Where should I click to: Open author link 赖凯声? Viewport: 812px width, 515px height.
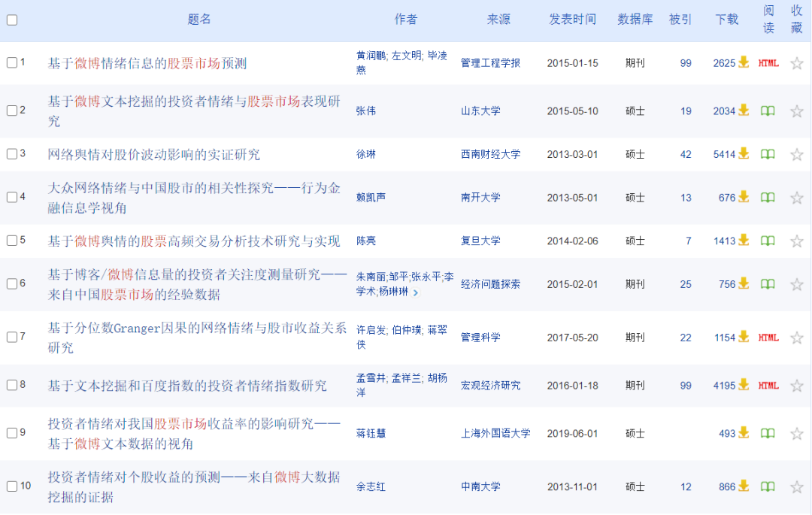(x=371, y=198)
